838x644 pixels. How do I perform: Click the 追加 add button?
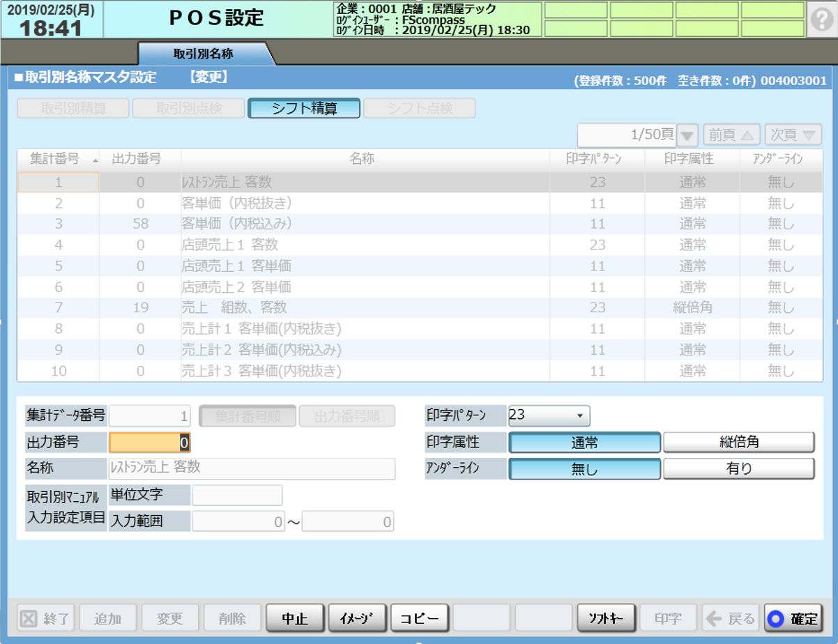(108, 618)
